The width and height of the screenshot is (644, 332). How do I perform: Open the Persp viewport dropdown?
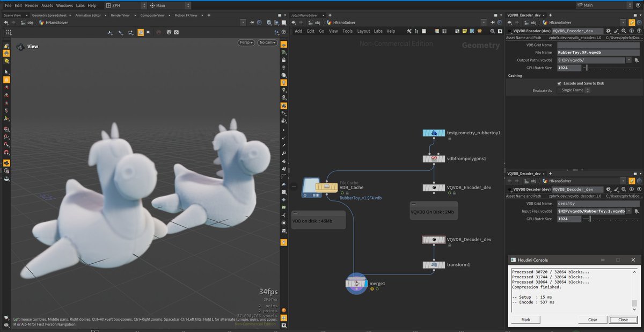click(x=246, y=42)
